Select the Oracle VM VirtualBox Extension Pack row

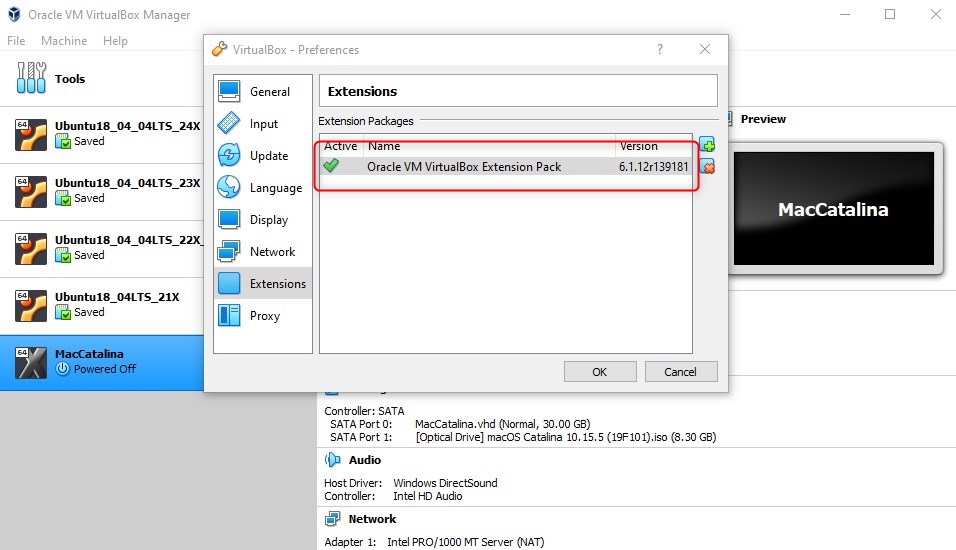point(506,166)
